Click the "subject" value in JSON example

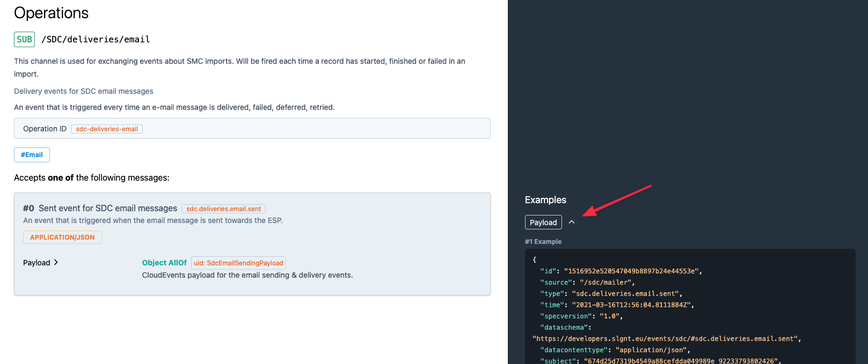pos(680,361)
